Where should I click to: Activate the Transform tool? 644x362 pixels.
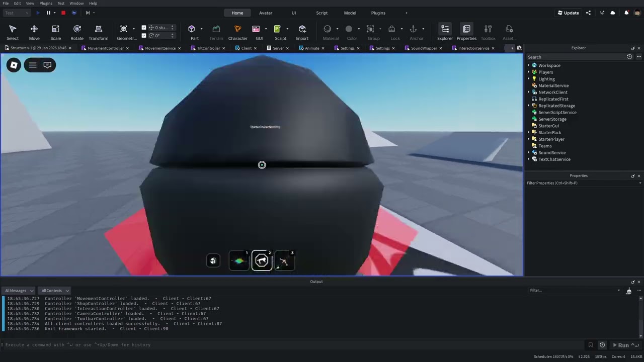tap(99, 33)
